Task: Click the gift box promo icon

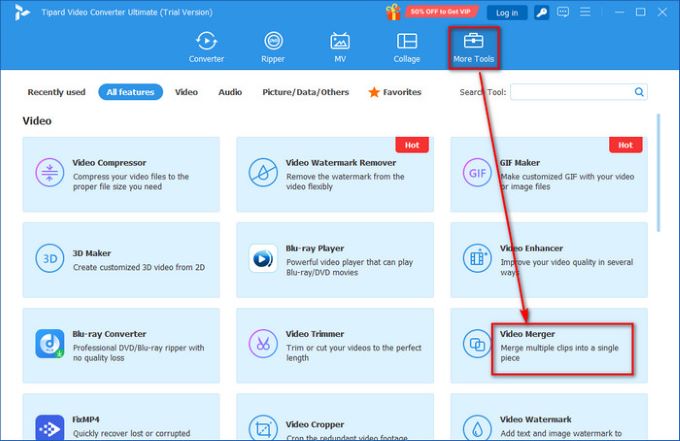Action: click(393, 12)
